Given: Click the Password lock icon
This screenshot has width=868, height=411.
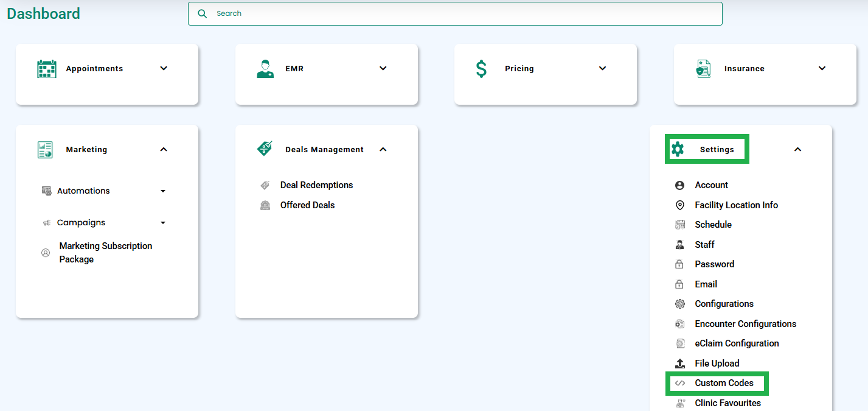Looking at the screenshot, I should pyautogui.click(x=680, y=264).
